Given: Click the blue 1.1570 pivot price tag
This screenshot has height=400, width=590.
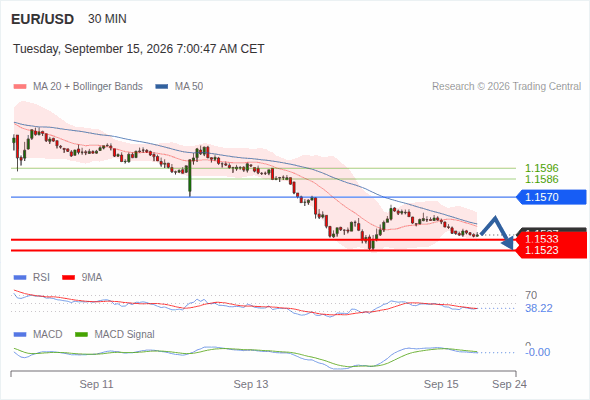Looking at the screenshot, I should tap(552, 197).
